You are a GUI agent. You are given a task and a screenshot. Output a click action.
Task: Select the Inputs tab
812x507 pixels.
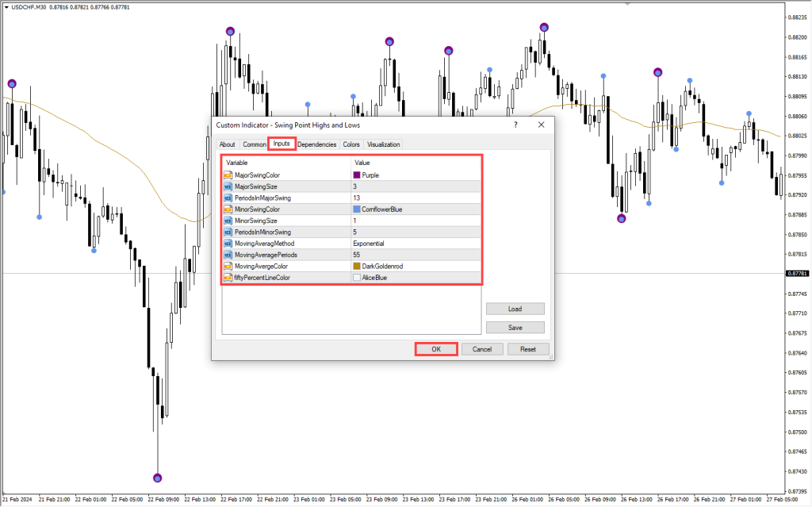coord(282,144)
